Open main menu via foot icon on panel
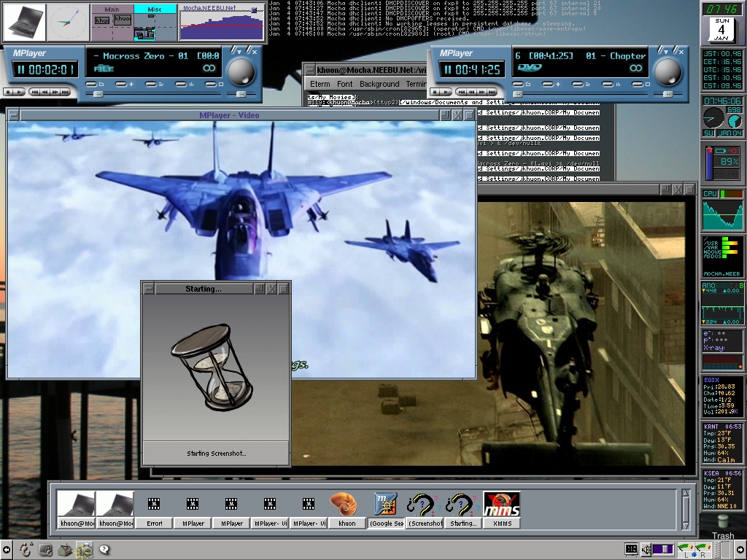Viewport: 747px width, 560px height. point(25,550)
